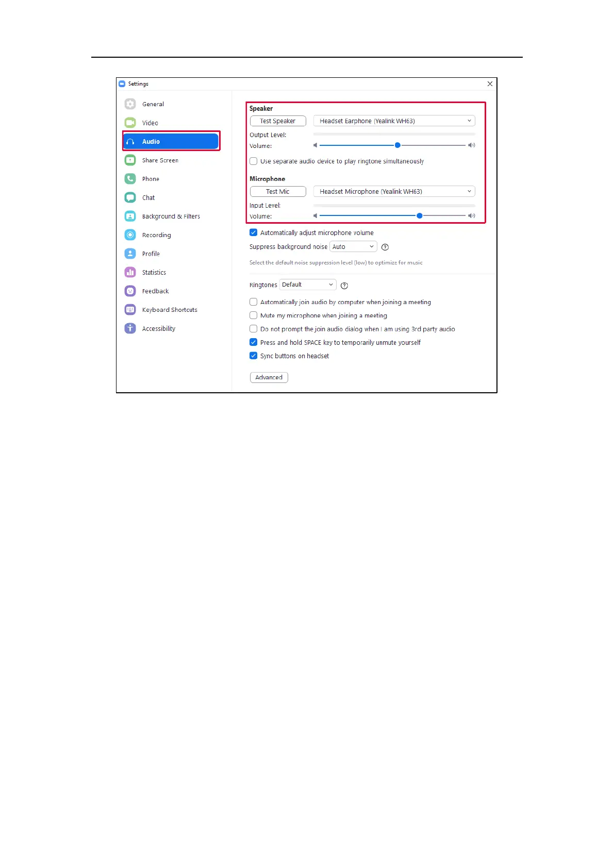Click the Keyboard Shortcuts icon
Viewport: 614px width, 868px height.
(130, 309)
